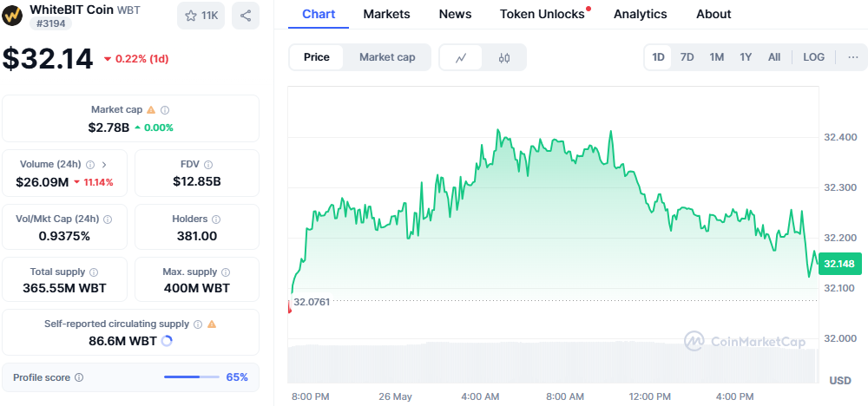Click the 400M WBT max supply
This screenshot has height=406, width=868.
pyautogui.click(x=196, y=288)
